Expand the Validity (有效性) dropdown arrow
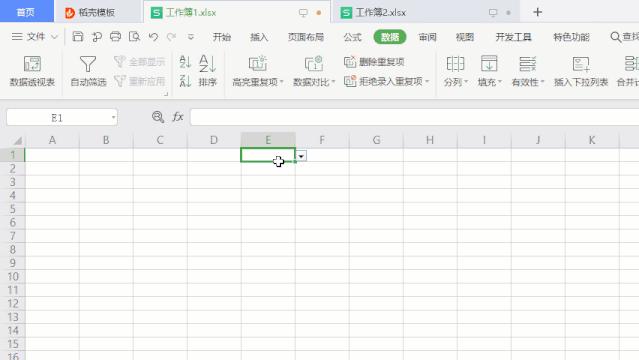This screenshot has height=360, width=639. (x=542, y=82)
